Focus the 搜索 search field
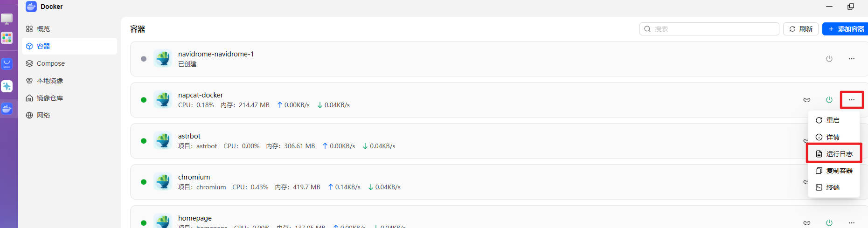The image size is (868, 228). click(709, 29)
